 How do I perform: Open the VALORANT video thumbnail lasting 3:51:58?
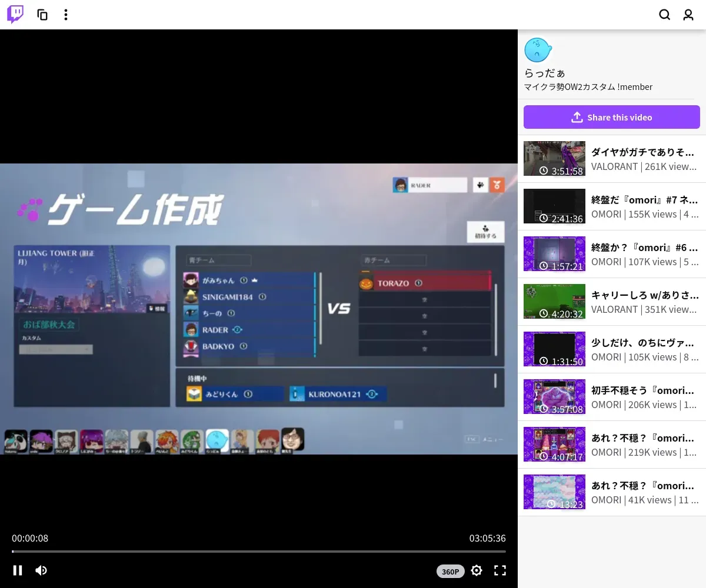point(554,159)
